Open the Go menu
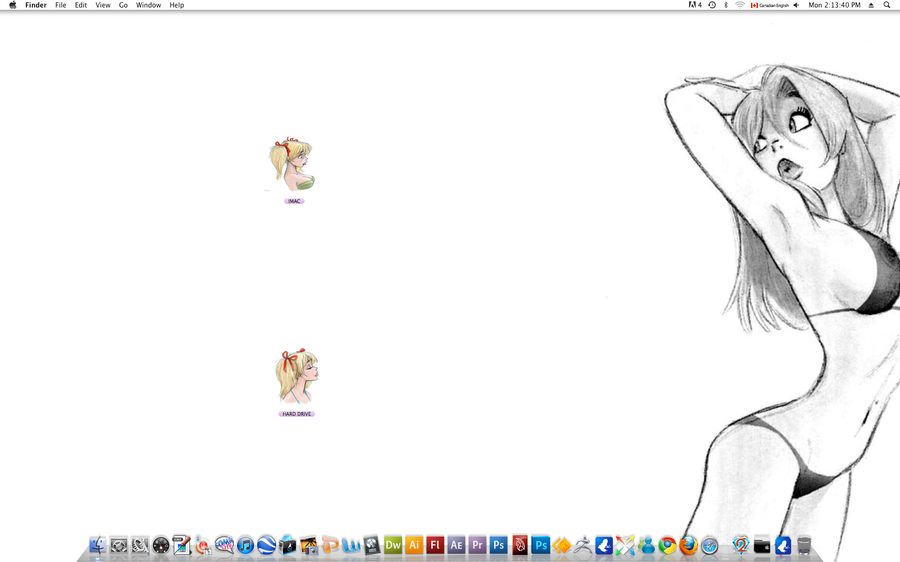This screenshot has height=562, width=900. click(123, 5)
